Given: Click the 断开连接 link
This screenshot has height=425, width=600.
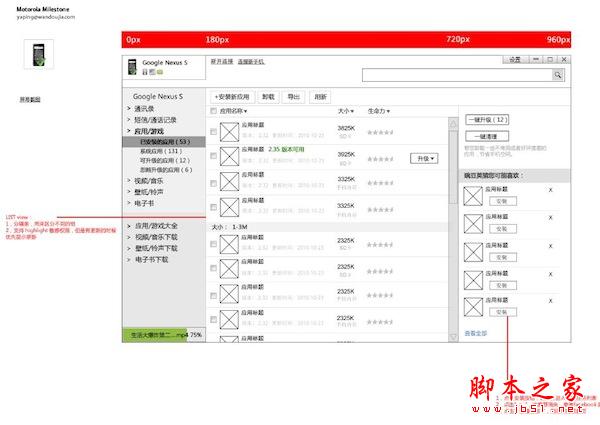Looking at the screenshot, I should [x=222, y=61].
